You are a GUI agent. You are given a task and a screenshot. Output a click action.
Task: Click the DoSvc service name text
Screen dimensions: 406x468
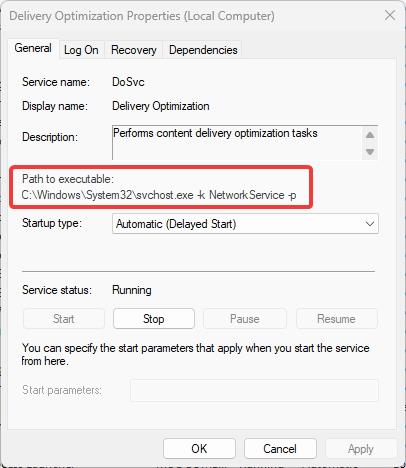click(x=128, y=82)
